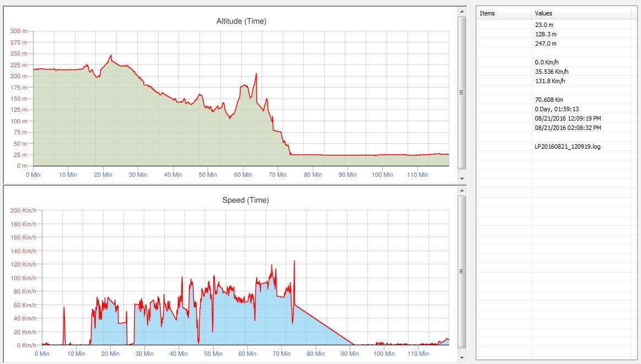The width and height of the screenshot is (641, 364).
Task: Click the Altitude (Time) chart title
Action: click(x=241, y=21)
